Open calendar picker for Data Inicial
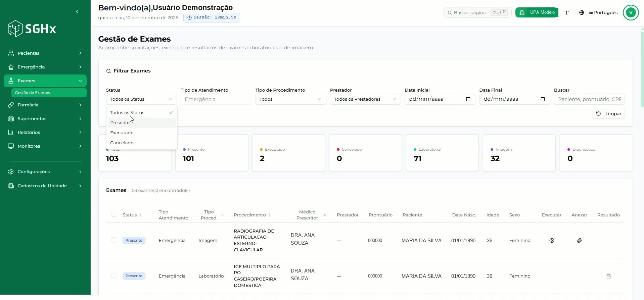Image resolution: width=644 pixels, height=300 pixels. [468, 99]
